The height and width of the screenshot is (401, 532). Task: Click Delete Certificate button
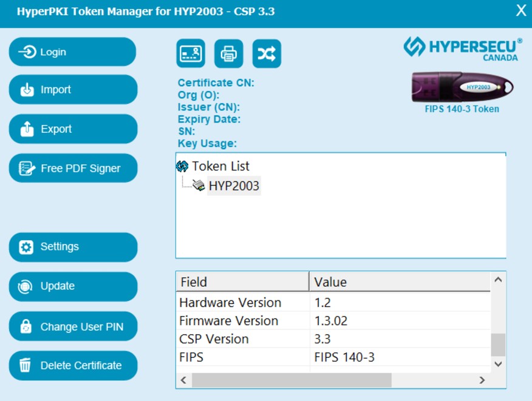coord(73,365)
